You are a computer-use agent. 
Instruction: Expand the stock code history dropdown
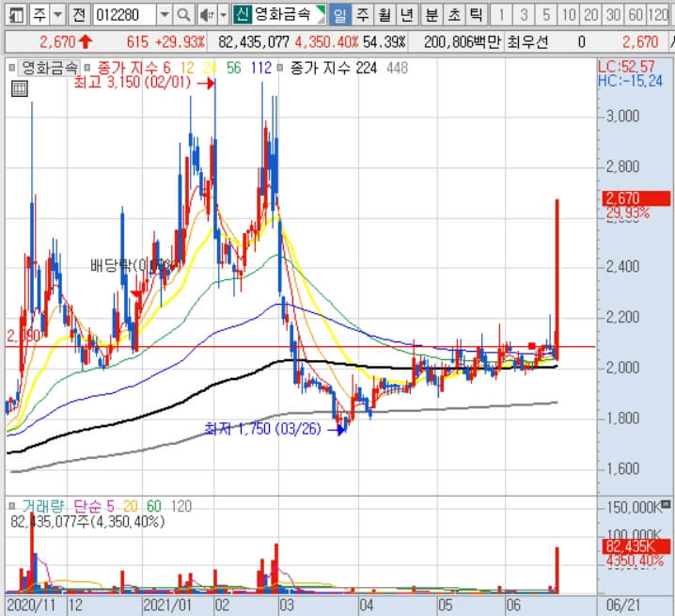tap(164, 15)
